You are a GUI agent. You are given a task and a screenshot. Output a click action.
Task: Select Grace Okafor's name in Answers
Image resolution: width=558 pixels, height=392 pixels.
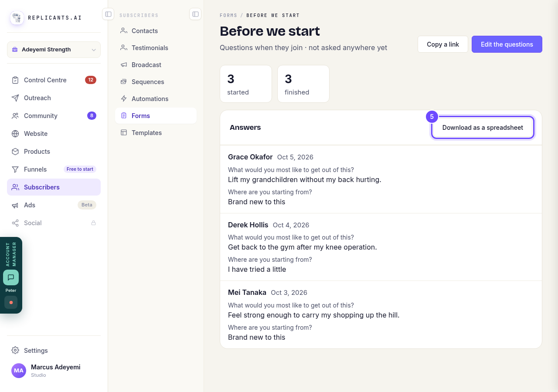250,157
